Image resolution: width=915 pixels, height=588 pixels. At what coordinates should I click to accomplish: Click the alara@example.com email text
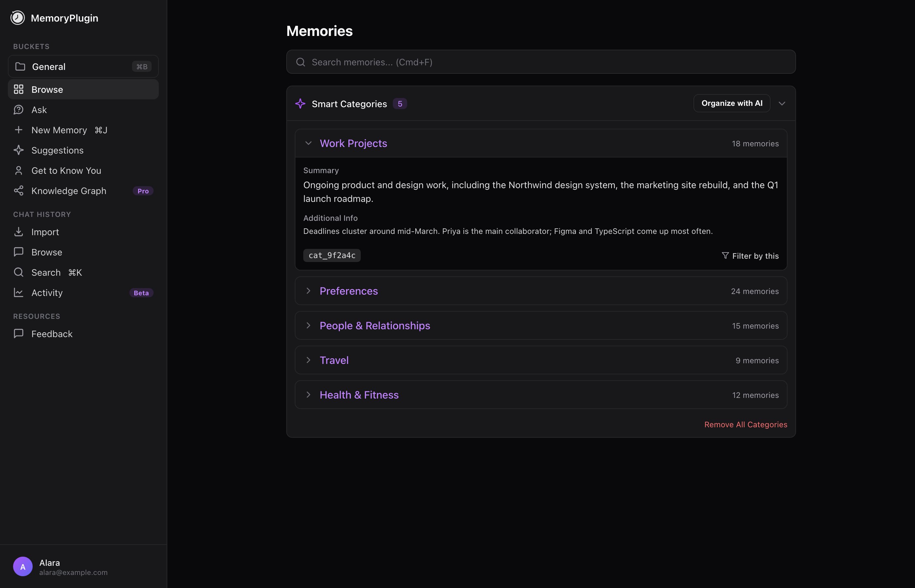pyautogui.click(x=73, y=572)
